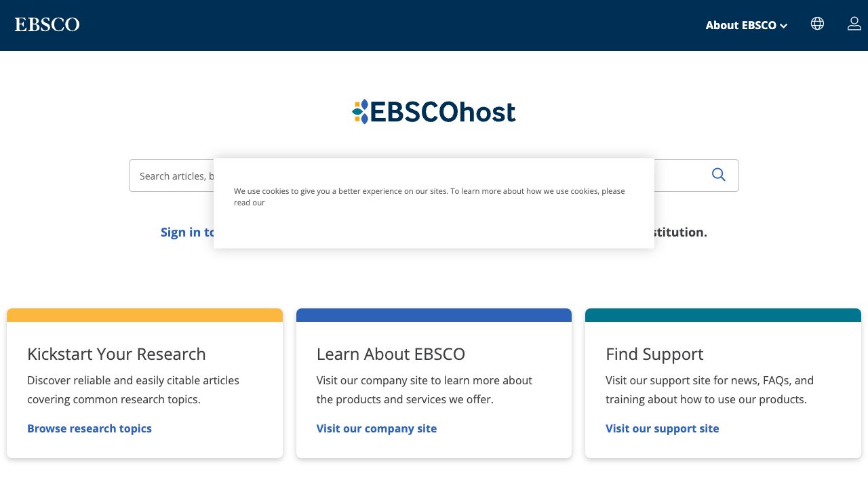
Task: Click the Find Support card description text
Action: click(709, 390)
